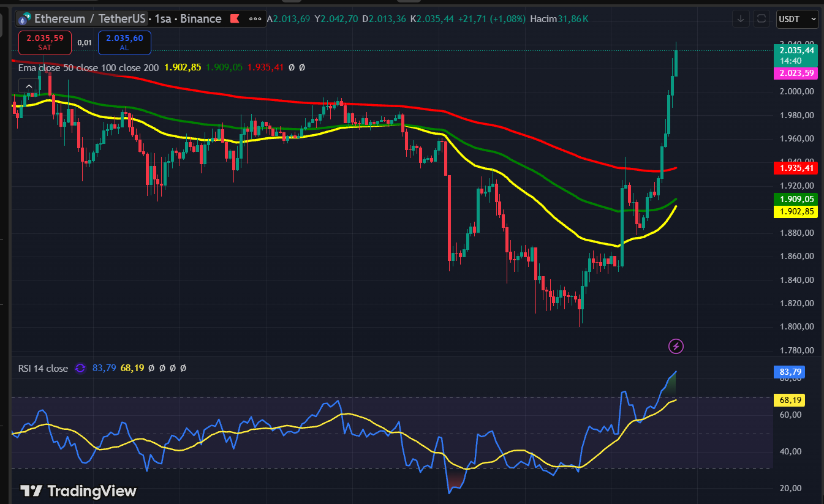Toggle the RSI 14 close indicator
The width and height of the screenshot is (824, 504).
(x=42, y=368)
